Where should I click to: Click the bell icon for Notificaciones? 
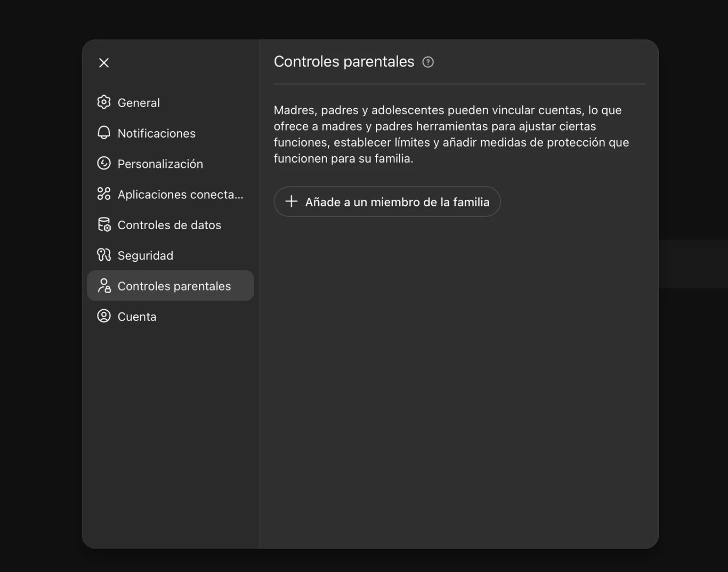click(104, 133)
